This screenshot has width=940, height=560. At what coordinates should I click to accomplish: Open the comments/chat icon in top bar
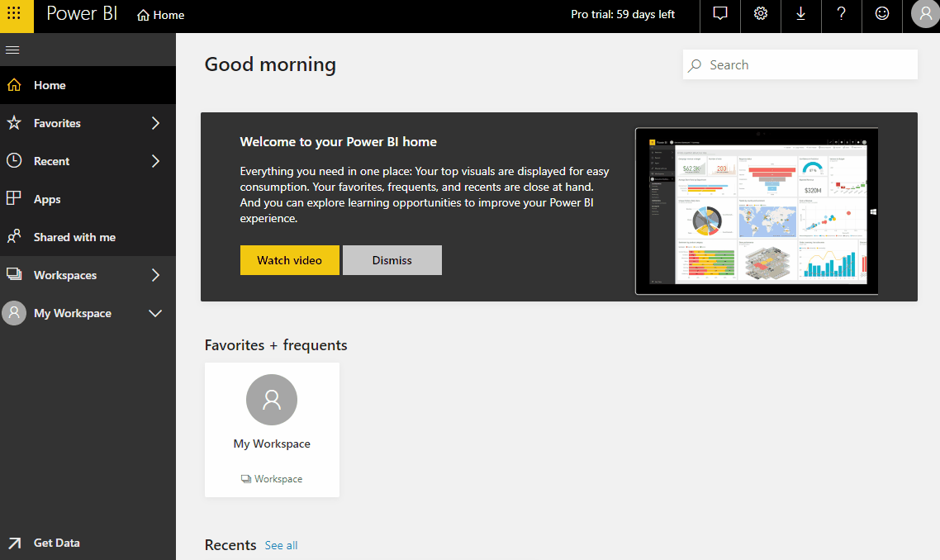click(719, 16)
